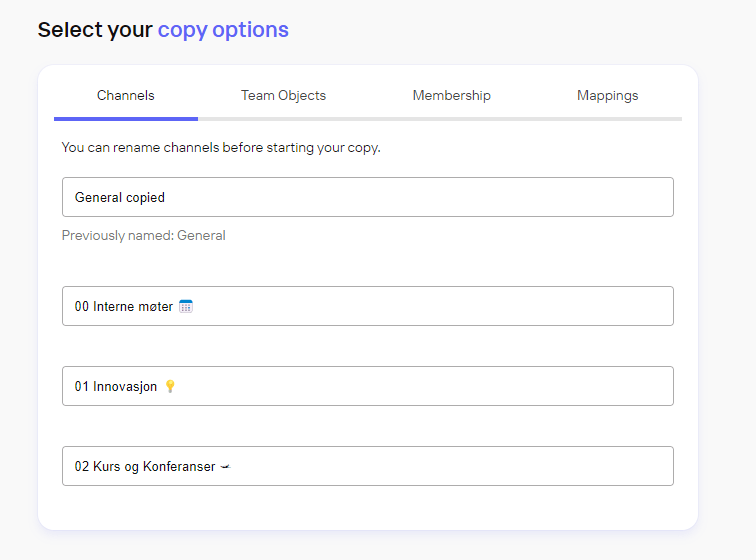Click the 'Select your' heading words
Viewport: 756px width, 560px height.
(x=95, y=30)
